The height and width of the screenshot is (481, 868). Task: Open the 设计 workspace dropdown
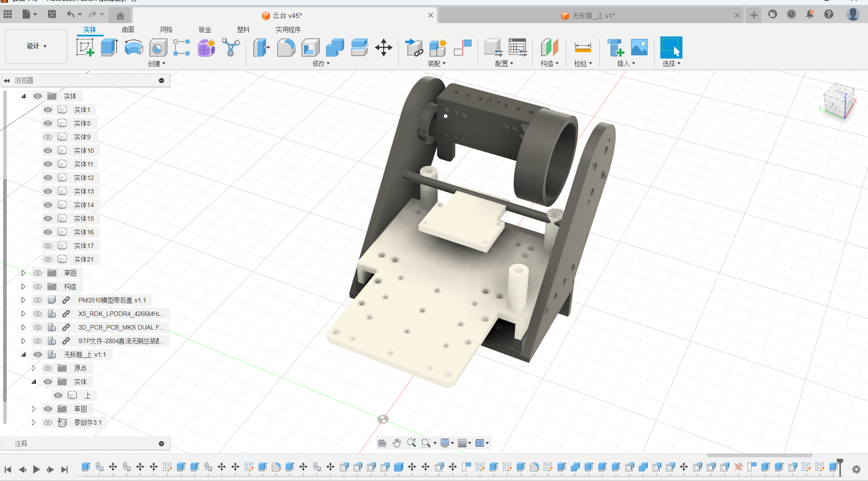pos(36,46)
